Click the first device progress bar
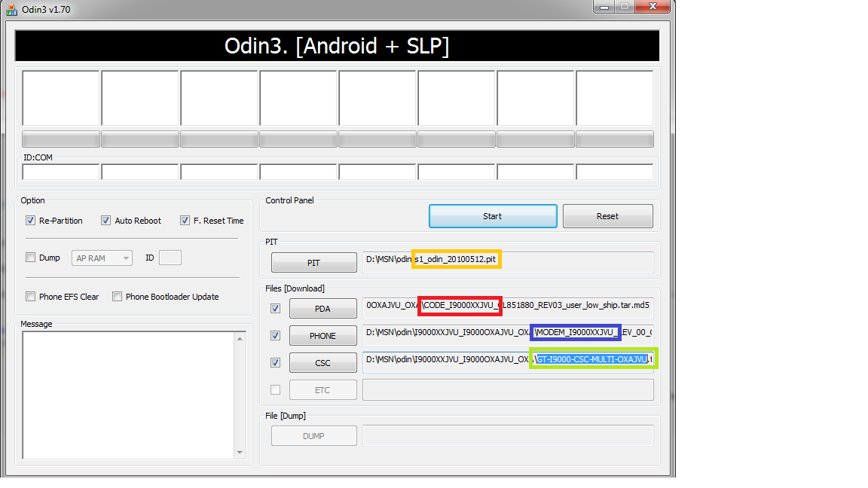Image resolution: width=868 pixels, height=488 pixels. click(61, 139)
